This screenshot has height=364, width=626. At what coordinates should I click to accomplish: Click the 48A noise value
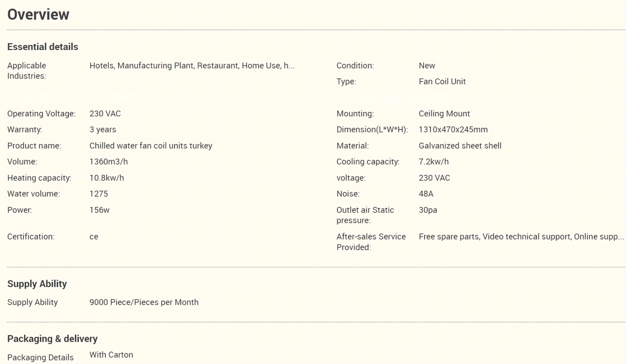click(426, 194)
